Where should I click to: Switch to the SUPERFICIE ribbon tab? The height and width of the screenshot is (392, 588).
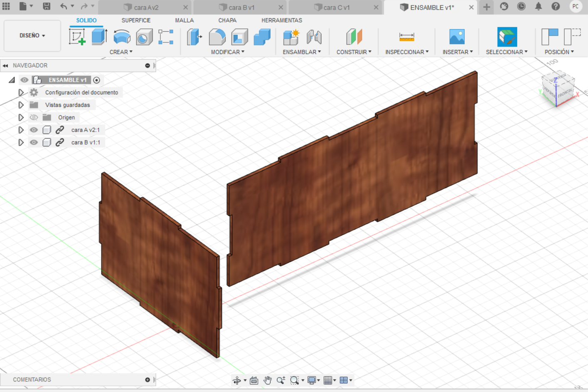[136, 20]
